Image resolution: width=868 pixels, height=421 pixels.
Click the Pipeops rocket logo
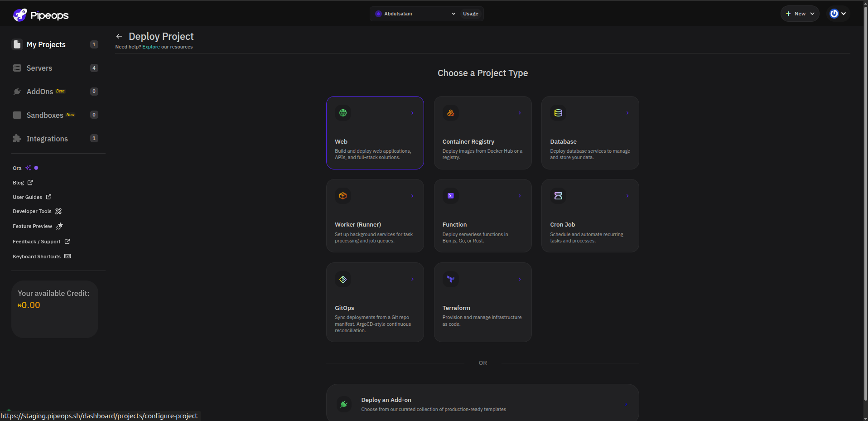point(20,15)
